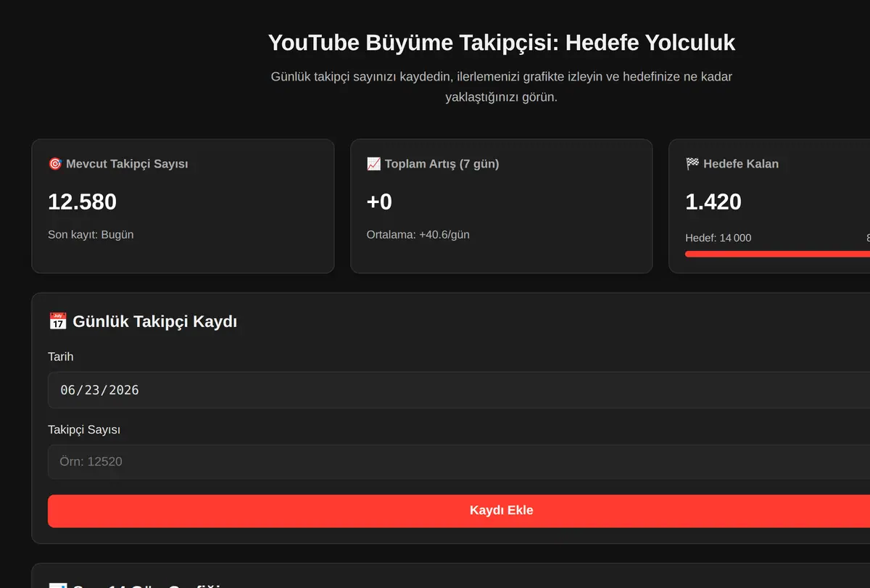The width and height of the screenshot is (870, 588).
Task: Focus the Tarih date input field
Action: (x=459, y=390)
